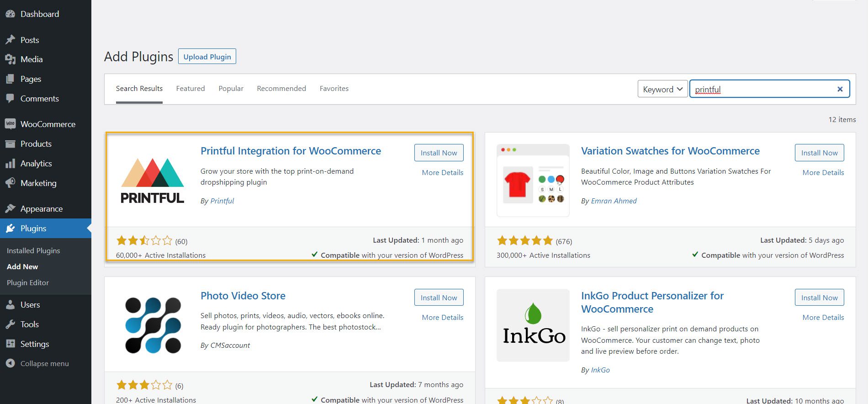Open Printful Integration for WooCommerce title link

coord(291,151)
